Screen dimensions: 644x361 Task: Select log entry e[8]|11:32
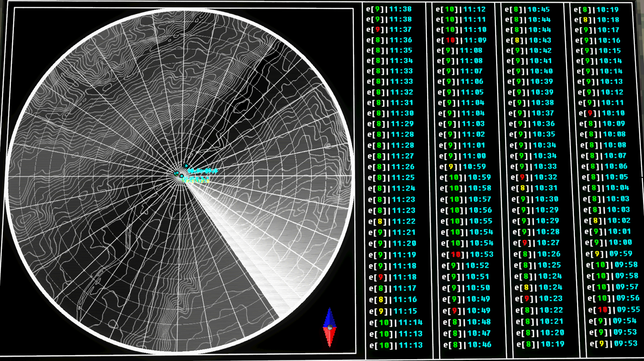point(390,92)
